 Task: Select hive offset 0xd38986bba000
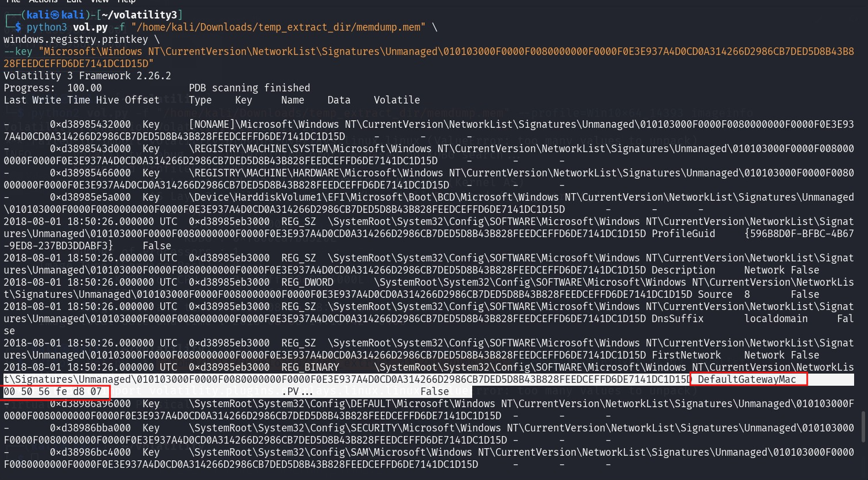pyautogui.click(x=90, y=428)
